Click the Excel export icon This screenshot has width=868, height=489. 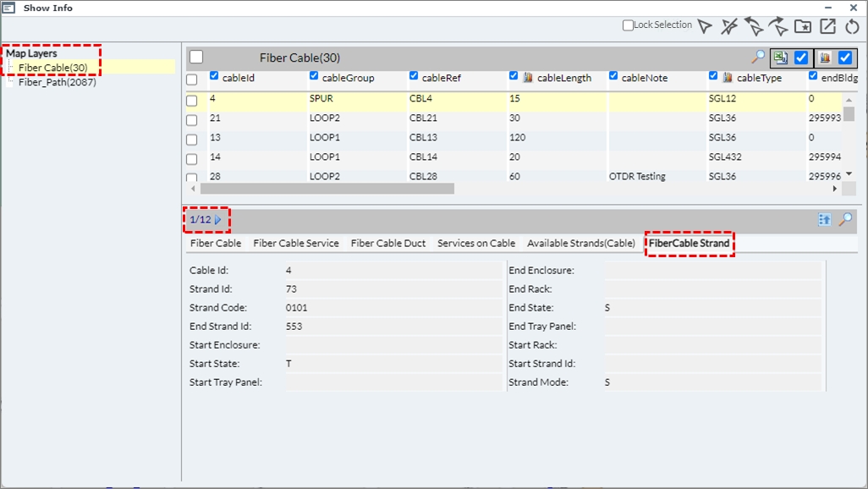click(779, 58)
